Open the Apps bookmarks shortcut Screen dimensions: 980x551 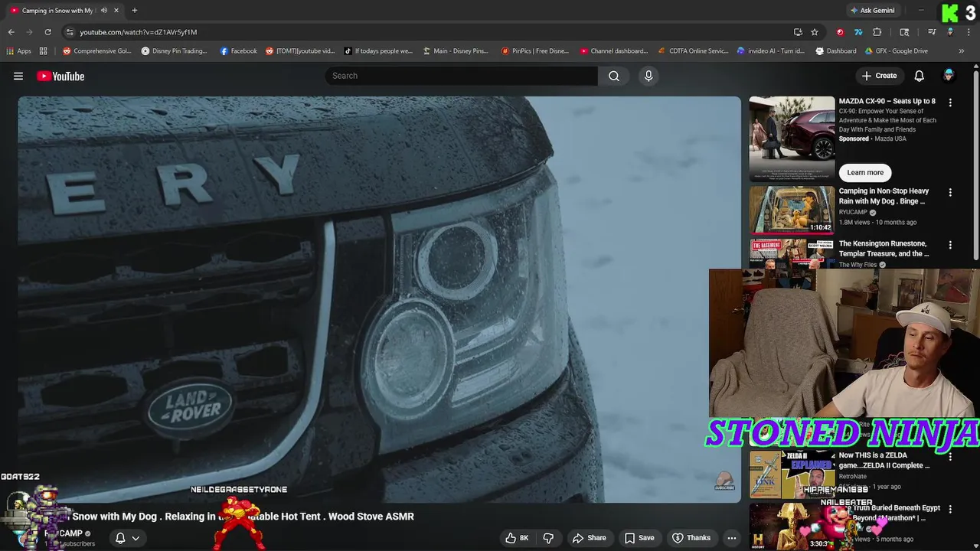pos(19,51)
